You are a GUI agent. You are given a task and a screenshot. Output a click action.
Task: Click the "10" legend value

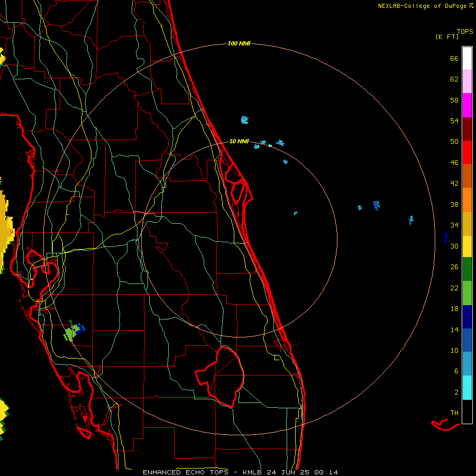(x=454, y=350)
